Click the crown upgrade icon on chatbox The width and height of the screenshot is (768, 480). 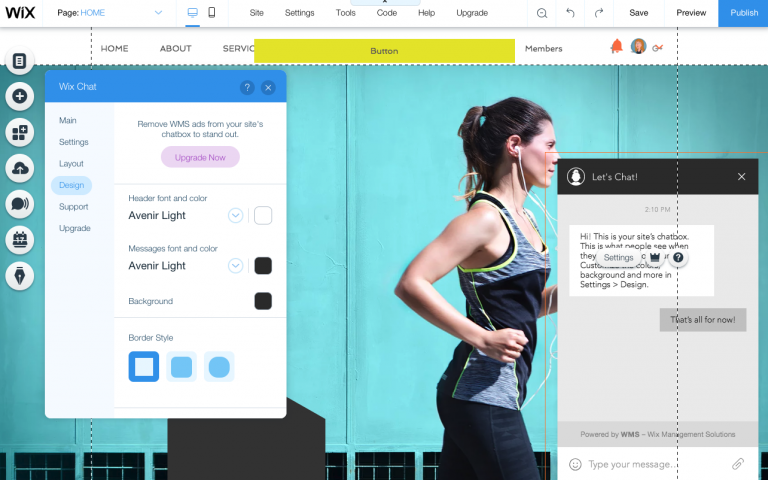click(655, 257)
